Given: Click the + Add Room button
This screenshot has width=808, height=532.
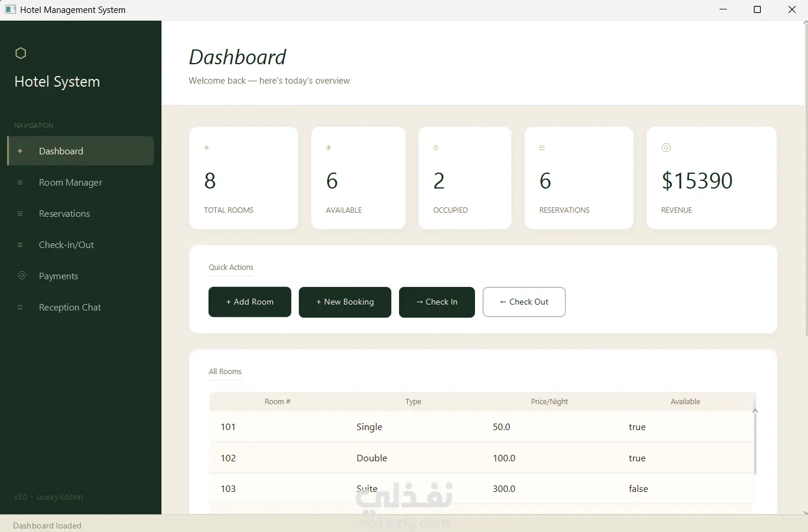Looking at the screenshot, I should pyautogui.click(x=250, y=302).
